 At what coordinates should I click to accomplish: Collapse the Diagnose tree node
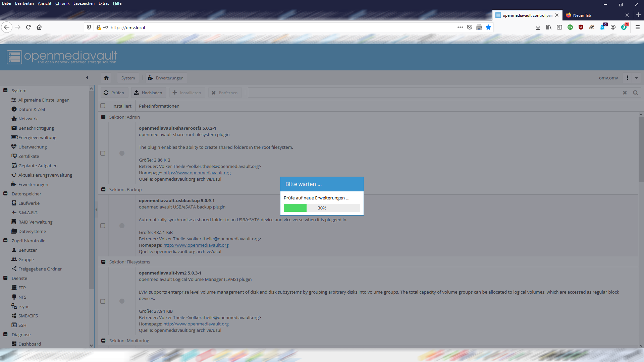click(x=5, y=335)
